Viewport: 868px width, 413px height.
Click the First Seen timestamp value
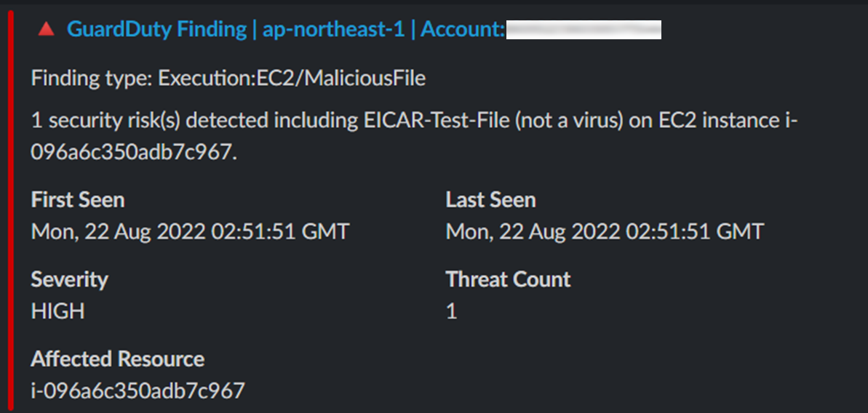click(190, 231)
